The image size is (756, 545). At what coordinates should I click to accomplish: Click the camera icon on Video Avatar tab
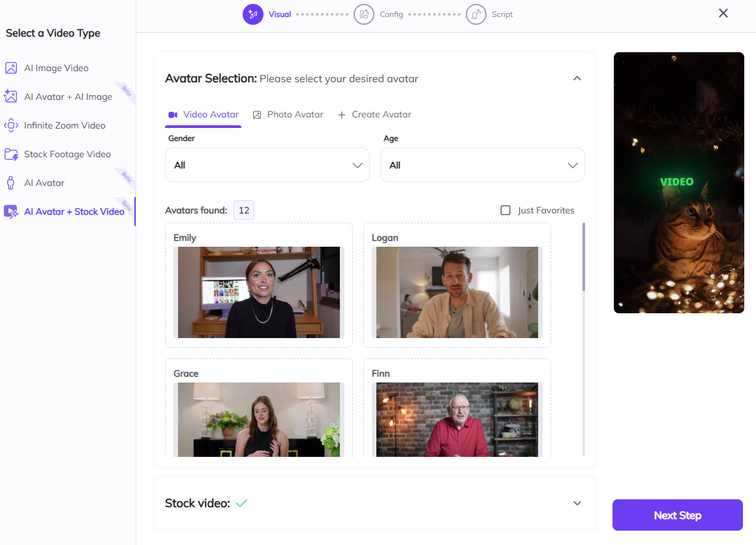pyautogui.click(x=173, y=115)
